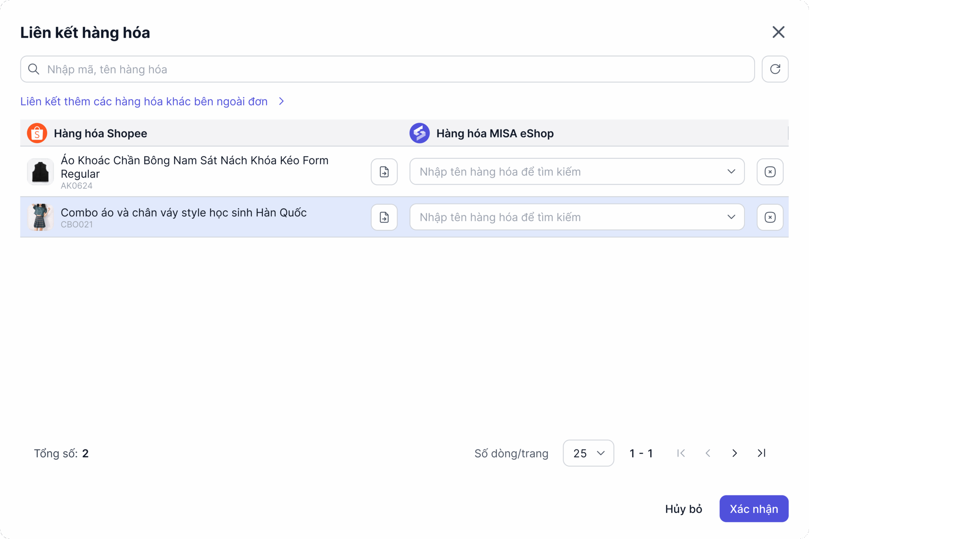Go to previous page arrow
This screenshot has width=980, height=539.
click(x=708, y=453)
